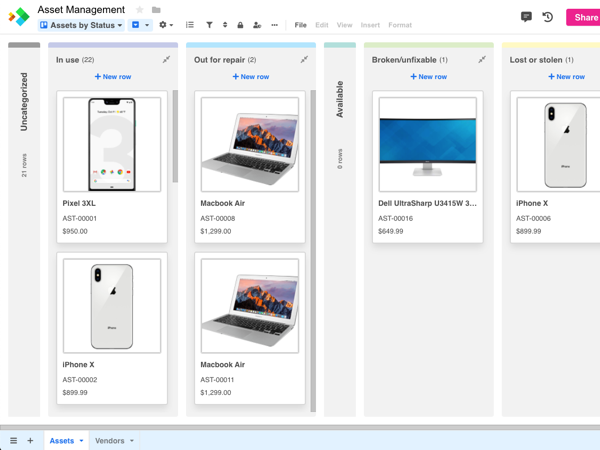
Task: Open the Pixel 3XL phone image
Action: 112,144
